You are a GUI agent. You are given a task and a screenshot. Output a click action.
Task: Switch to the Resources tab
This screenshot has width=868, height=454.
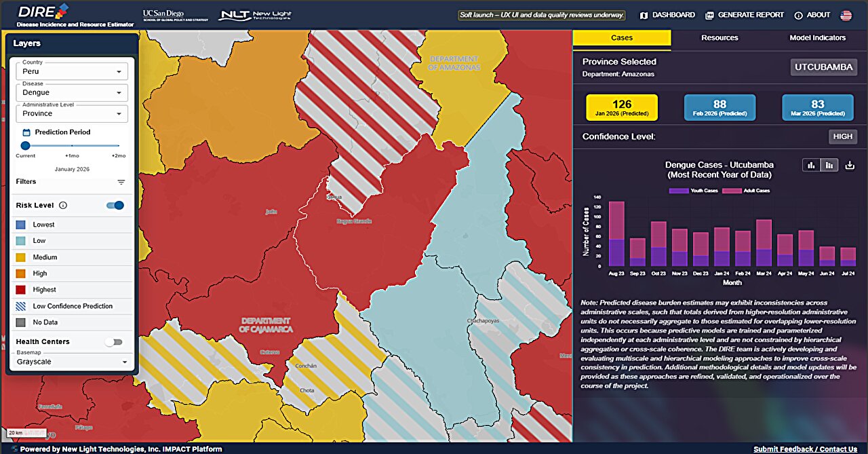click(x=719, y=37)
